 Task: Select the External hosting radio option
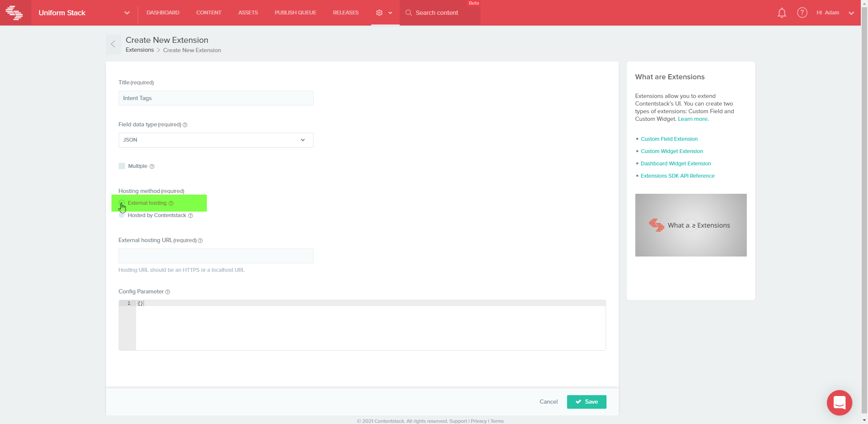coord(122,203)
